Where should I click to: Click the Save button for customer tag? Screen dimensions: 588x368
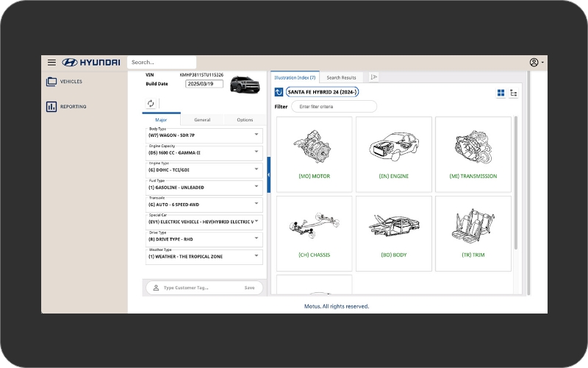point(250,288)
